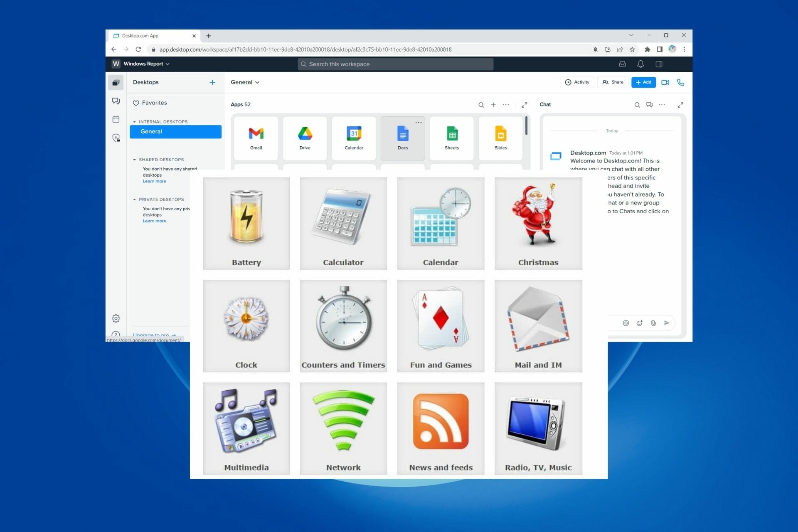This screenshot has width=798, height=532.
Task: Open the News and feeds category
Action: (x=441, y=428)
